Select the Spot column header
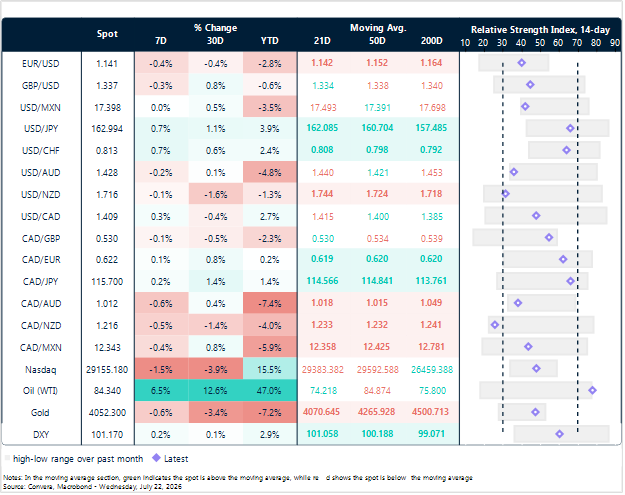The width and height of the screenshot is (625, 495). [108, 34]
